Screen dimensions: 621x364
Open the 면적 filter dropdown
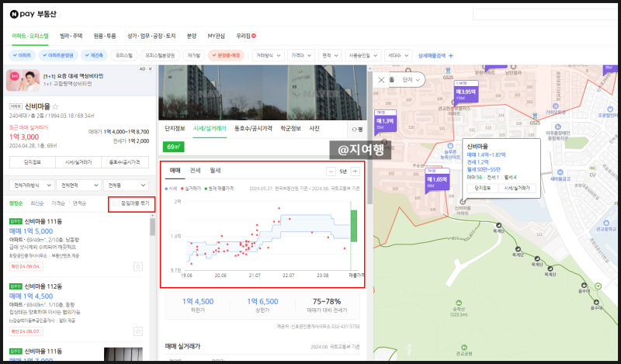[331, 55]
